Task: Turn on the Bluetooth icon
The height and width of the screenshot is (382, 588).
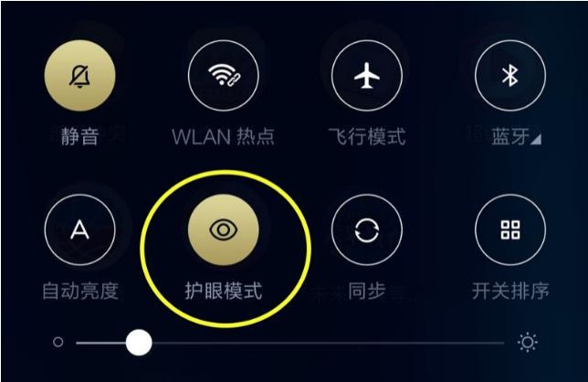Action: (x=510, y=76)
